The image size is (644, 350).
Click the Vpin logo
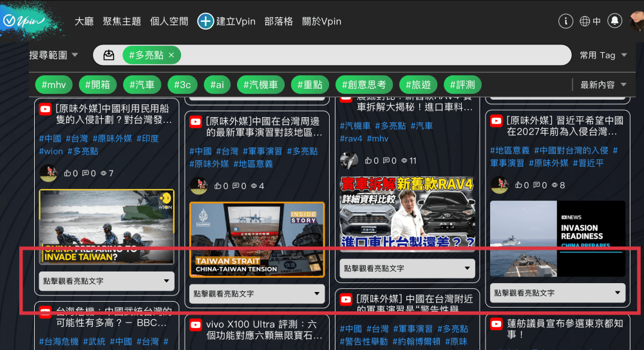pos(24,21)
